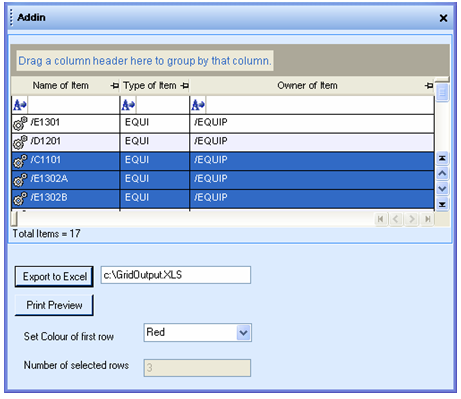The image size is (461, 399).
Task: Click /EQUIP owner cell in /C1101 row
Action: [312, 161]
